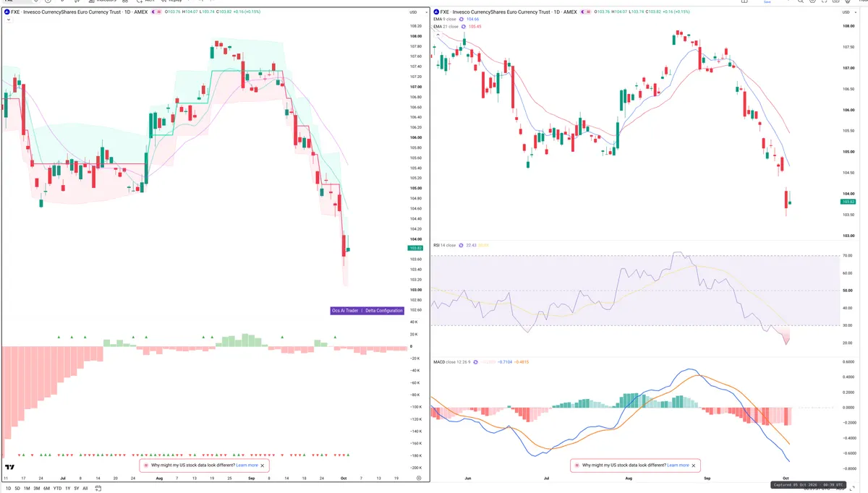The height and width of the screenshot is (493, 868).
Task: Dismiss the US stock data notice in left chart
Action: [x=263, y=466]
